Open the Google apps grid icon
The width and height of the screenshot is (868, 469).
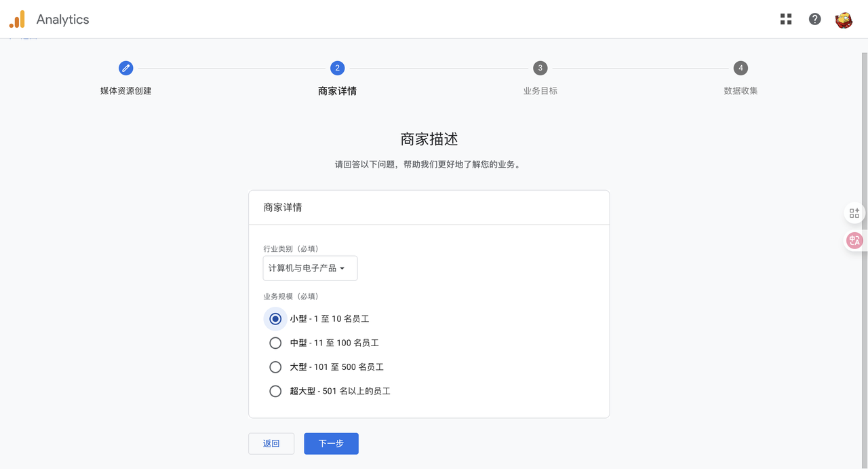(x=786, y=19)
